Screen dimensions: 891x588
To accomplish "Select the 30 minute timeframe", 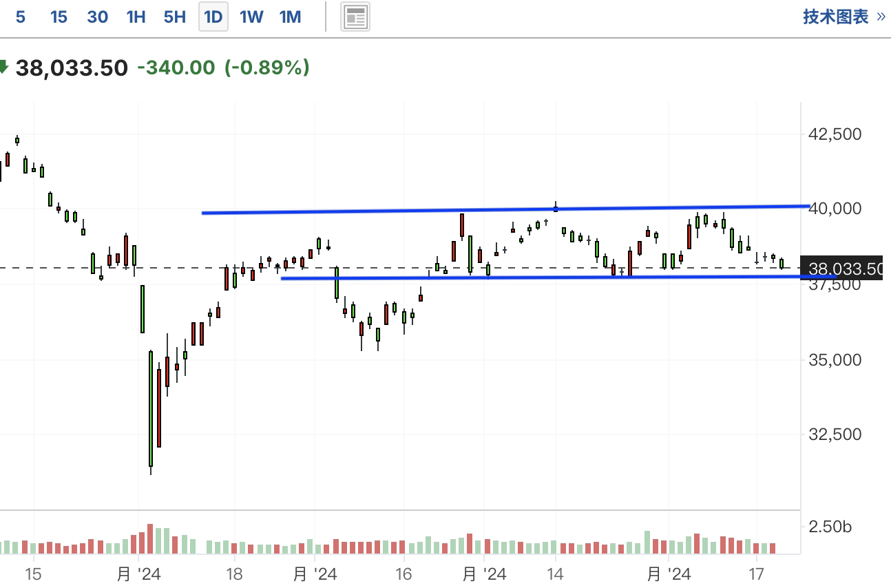I will point(97,17).
